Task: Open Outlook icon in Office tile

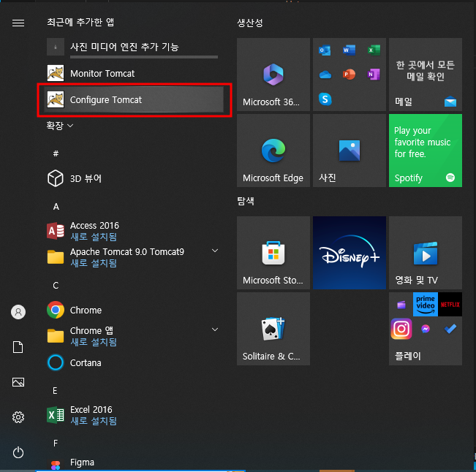Action: tap(325, 50)
